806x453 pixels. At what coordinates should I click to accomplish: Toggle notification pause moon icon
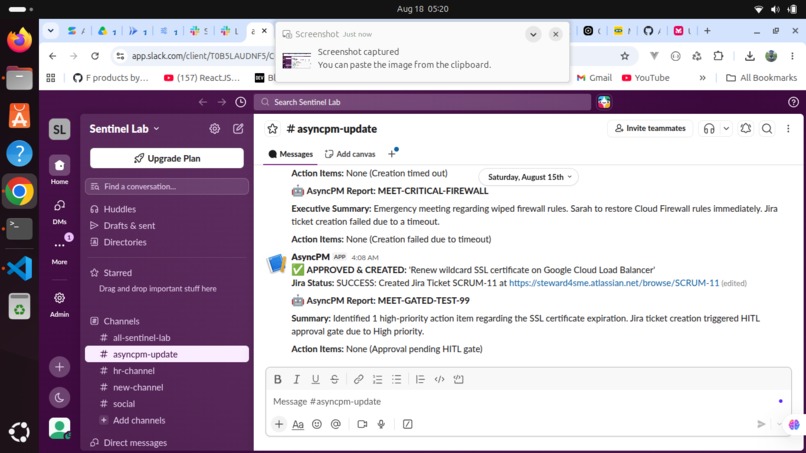coord(59,397)
